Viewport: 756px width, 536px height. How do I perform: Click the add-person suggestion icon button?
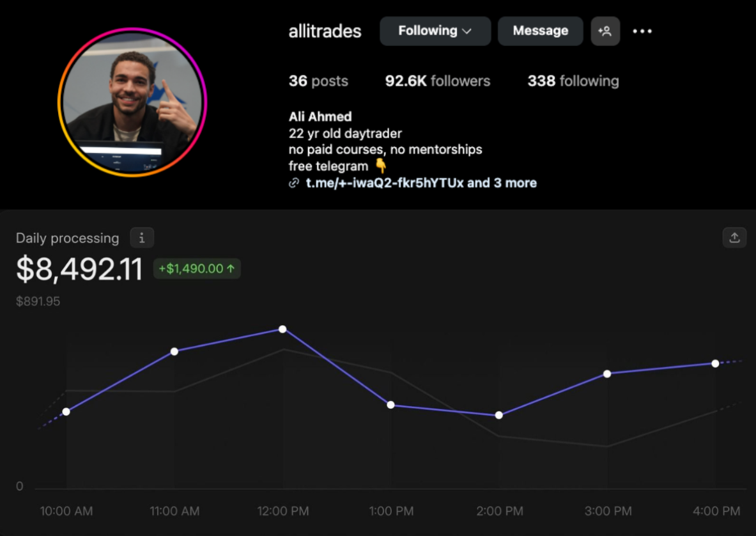click(x=605, y=31)
